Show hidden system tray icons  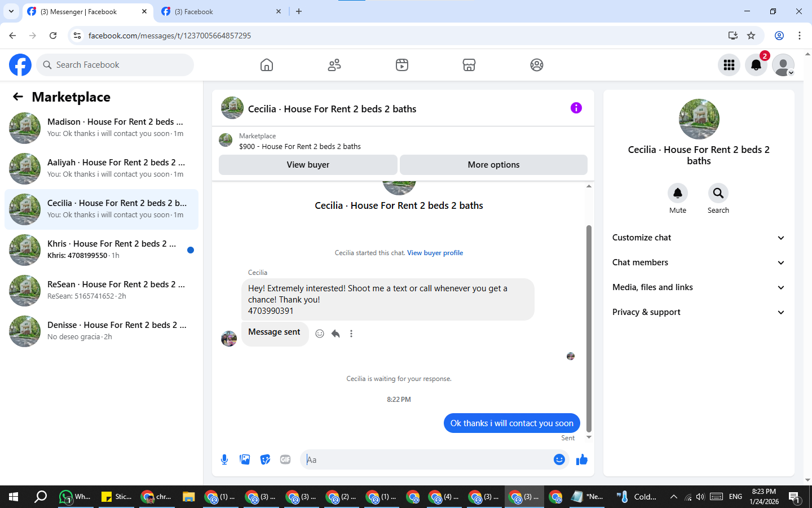point(673,497)
